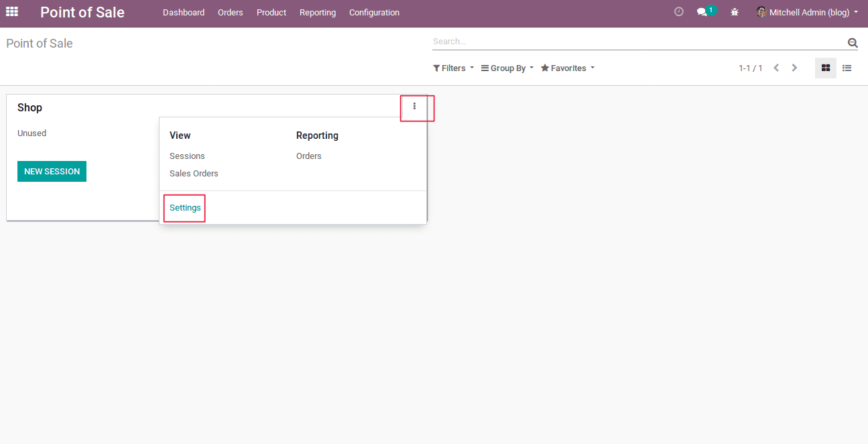Open the Filters dropdown
Viewport: 868px width, 444px height.
454,68
